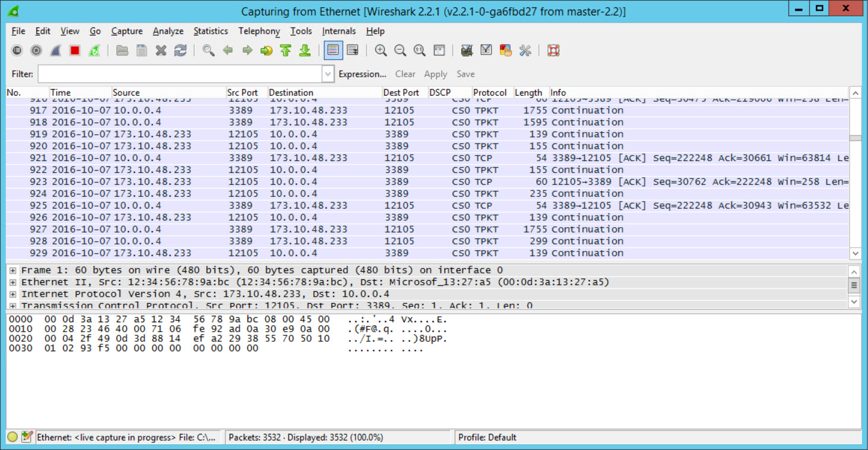Go forward in packet history arrow
868x450 pixels.
[x=247, y=51]
